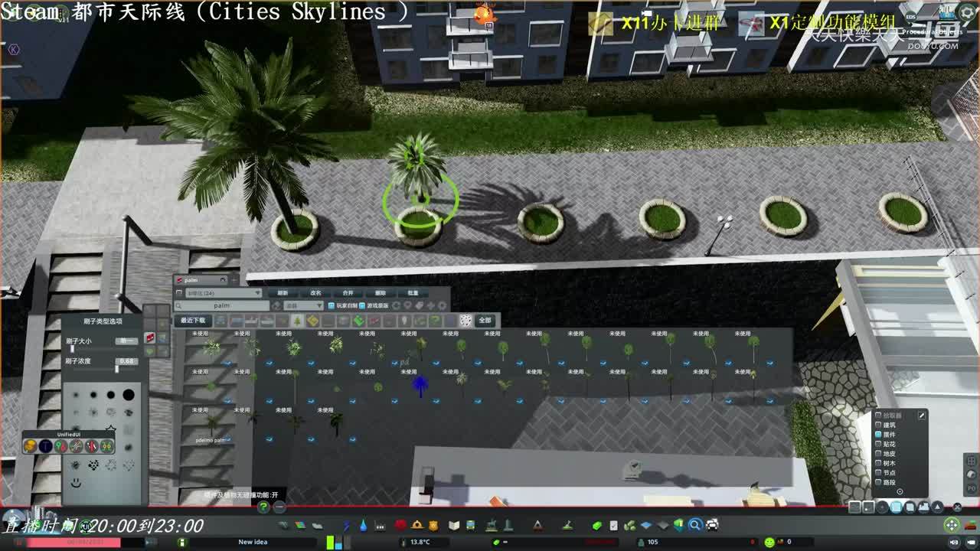The width and height of the screenshot is (980, 551).
Task: Open the sort dropdown beside the search box
Action: [302, 305]
